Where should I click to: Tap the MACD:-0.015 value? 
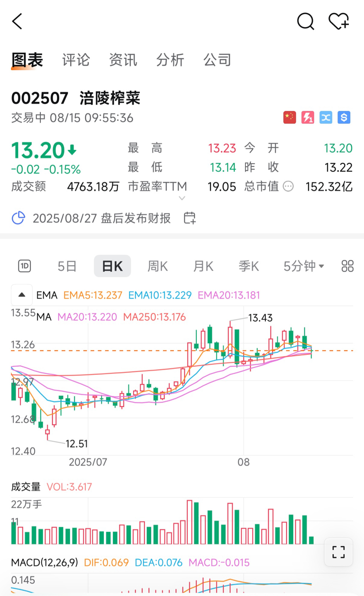(219, 563)
